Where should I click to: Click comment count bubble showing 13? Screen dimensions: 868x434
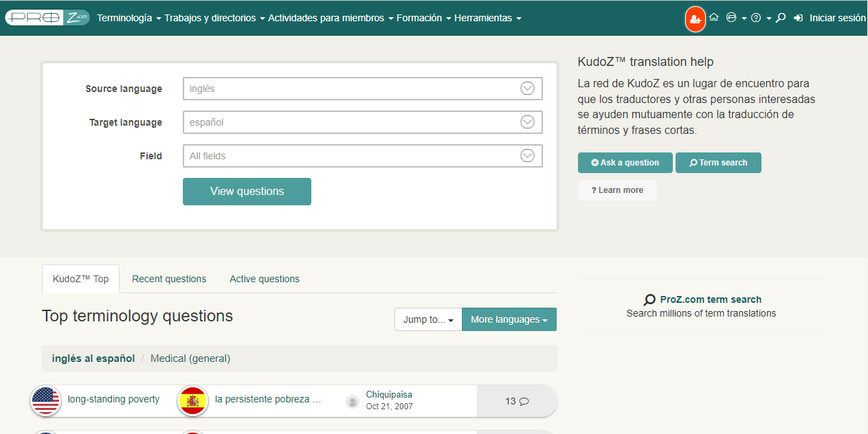point(517,401)
